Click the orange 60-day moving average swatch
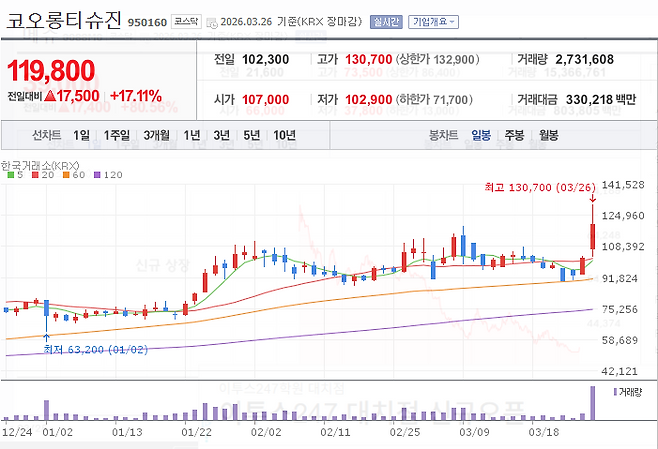The height and width of the screenshot is (449, 658). click(x=66, y=175)
